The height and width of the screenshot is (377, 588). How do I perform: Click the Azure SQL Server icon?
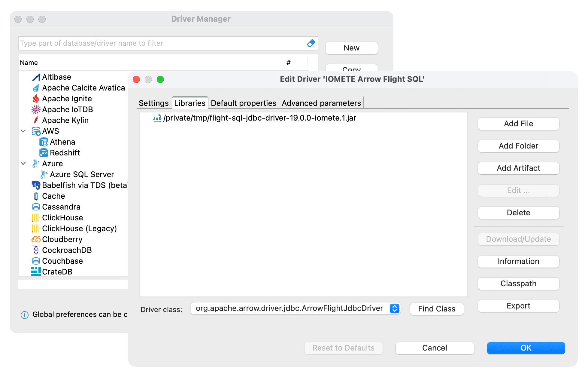click(44, 175)
